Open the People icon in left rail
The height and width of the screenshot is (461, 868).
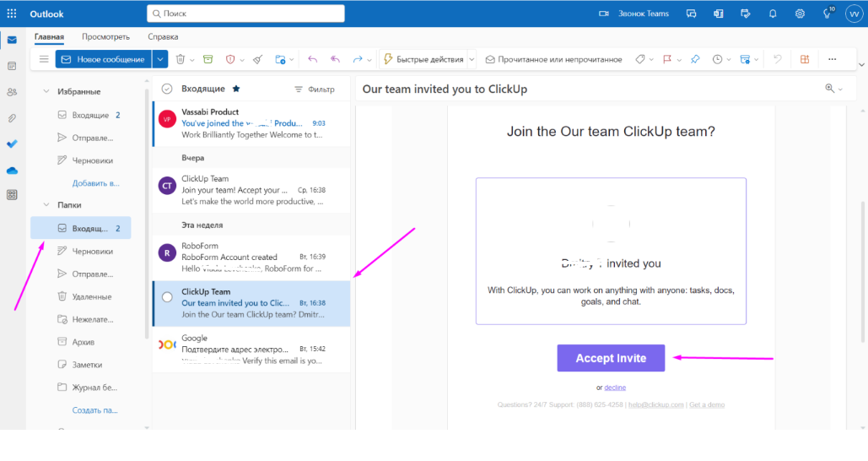coord(12,92)
